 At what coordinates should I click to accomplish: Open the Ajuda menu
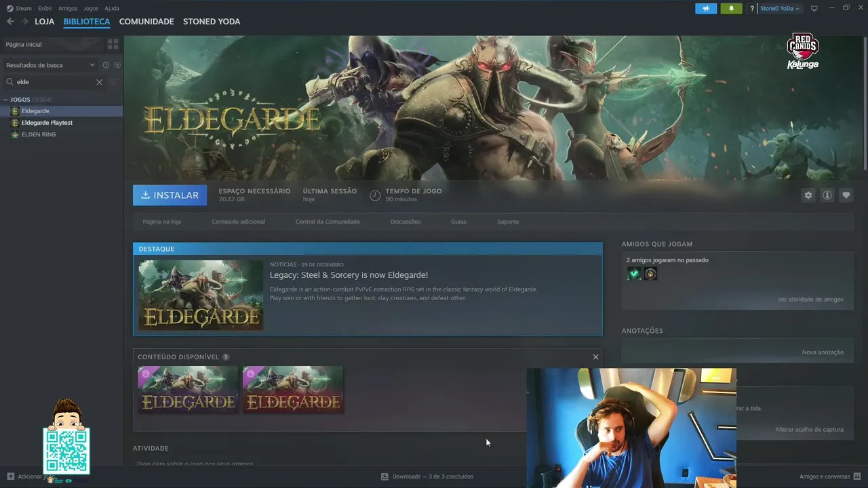[112, 8]
